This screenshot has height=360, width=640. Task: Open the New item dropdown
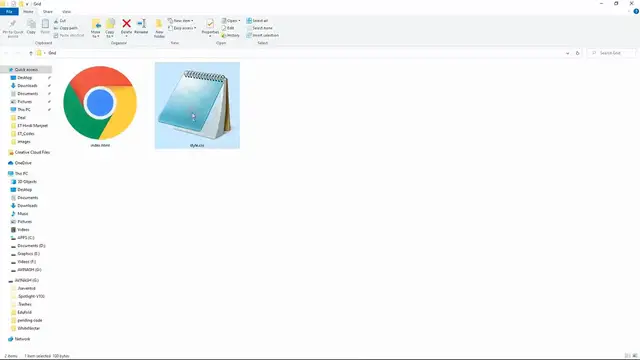click(181, 20)
